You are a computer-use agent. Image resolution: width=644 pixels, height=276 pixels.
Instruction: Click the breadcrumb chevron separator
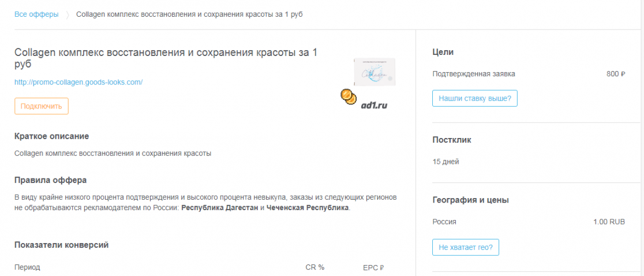(68, 15)
